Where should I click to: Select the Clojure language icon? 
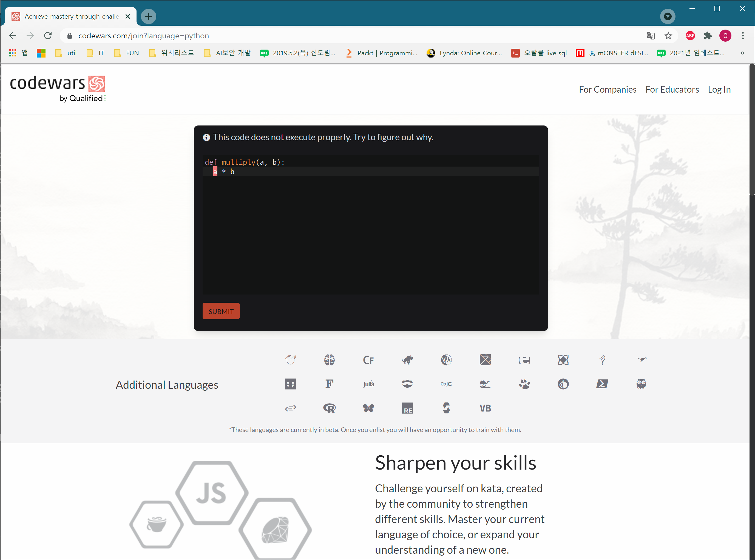coord(446,359)
